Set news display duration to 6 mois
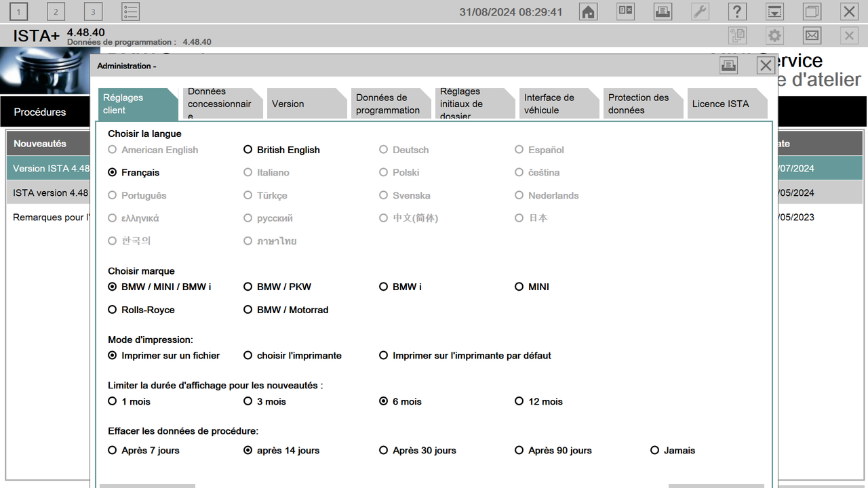The image size is (868, 488). (400, 401)
